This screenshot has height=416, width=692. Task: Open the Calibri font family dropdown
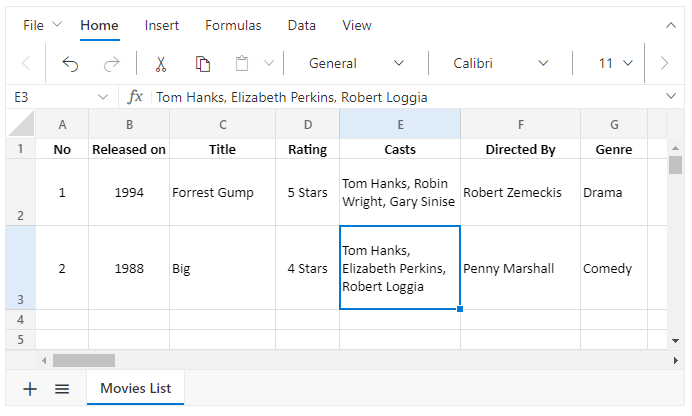pos(500,63)
